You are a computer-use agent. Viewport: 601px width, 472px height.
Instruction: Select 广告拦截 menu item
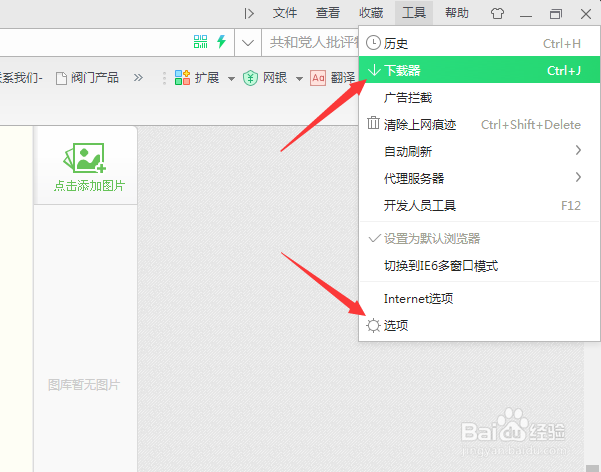479,97
